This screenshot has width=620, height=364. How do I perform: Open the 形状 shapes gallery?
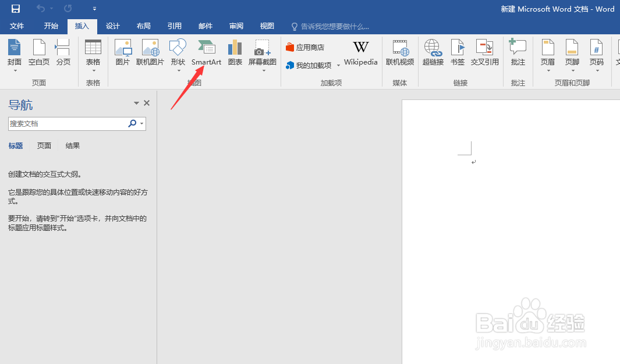pyautogui.click(x=178, y=52)
